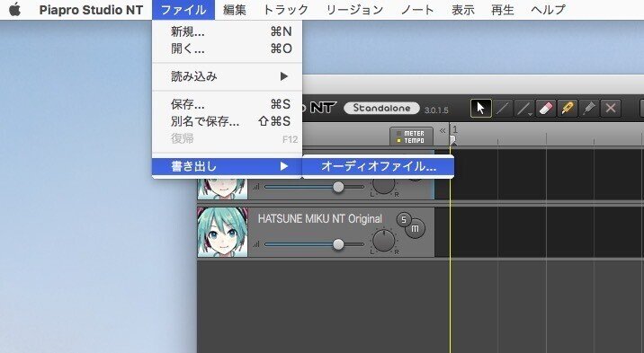This screenshot has width=644, height=353.
Task: Click the playhead marker at bar 1
Action: (452, 140)
